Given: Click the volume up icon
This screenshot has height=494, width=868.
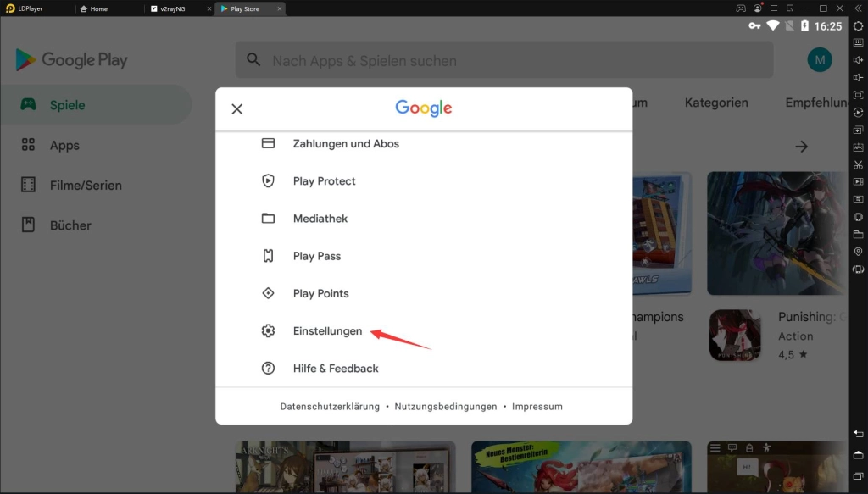Looking at the screenshot, I should click(858, 60).
